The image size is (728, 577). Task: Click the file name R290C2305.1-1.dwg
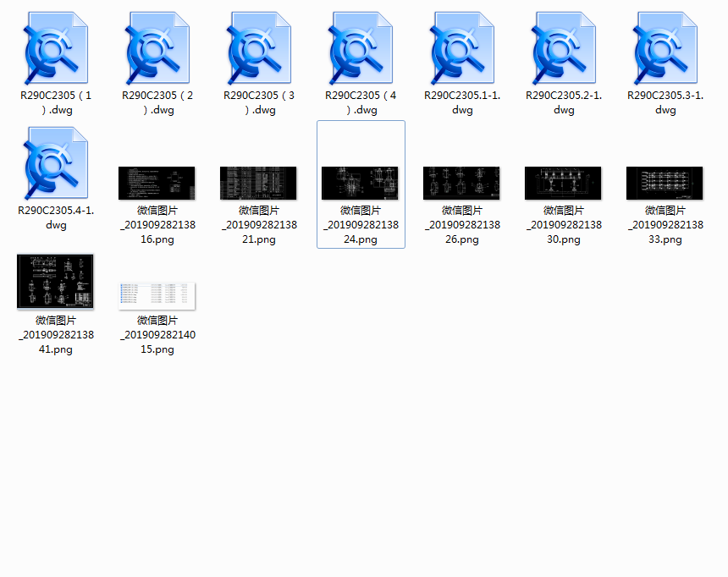(x=462, y=102)
